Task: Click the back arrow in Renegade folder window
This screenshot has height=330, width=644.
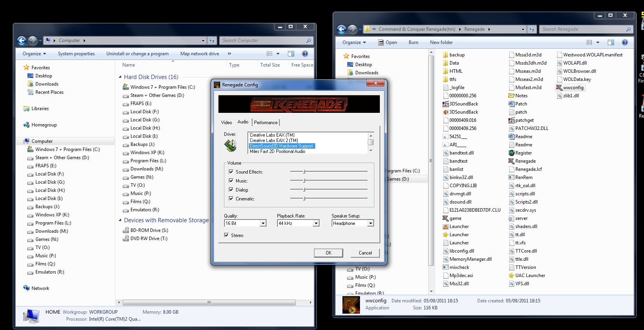Action: [x=341, y=29]
